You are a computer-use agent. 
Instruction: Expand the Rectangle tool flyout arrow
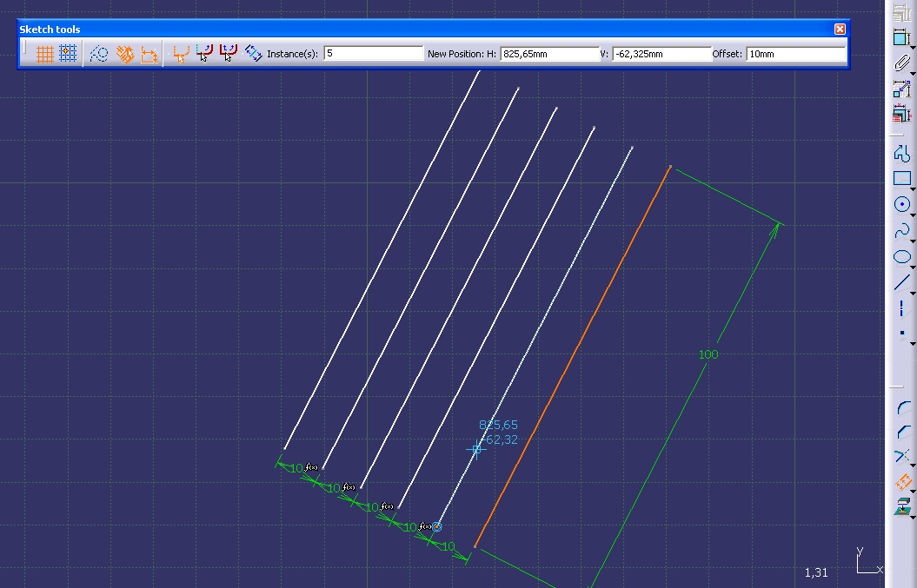[913, 189]
